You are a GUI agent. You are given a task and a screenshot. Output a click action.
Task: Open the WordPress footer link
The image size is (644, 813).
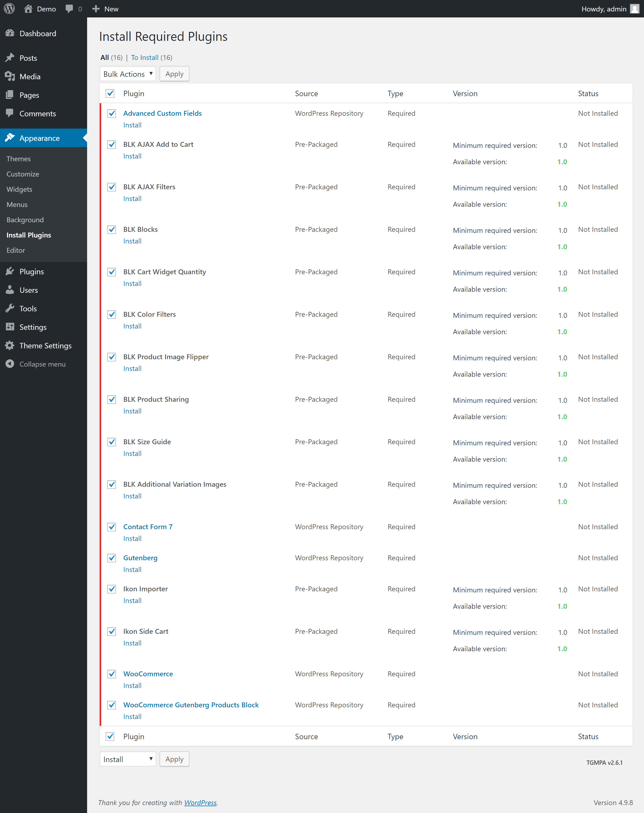coord(200,802)
